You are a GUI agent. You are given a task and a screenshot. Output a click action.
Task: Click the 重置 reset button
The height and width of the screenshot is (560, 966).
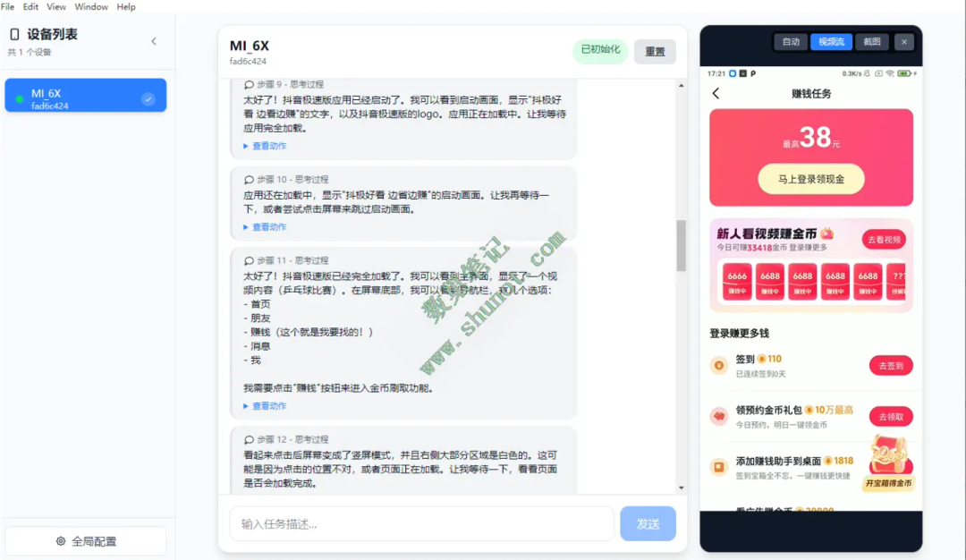coord(655,51)
